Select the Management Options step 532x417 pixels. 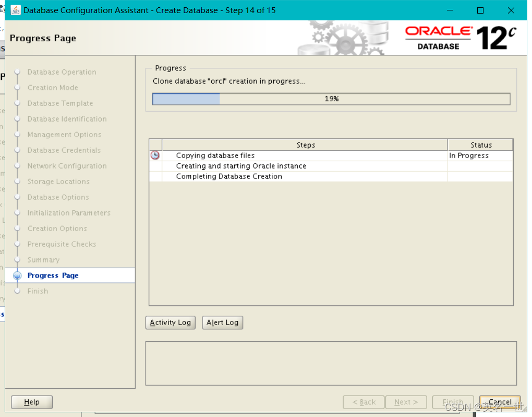(x=64, y=135)
